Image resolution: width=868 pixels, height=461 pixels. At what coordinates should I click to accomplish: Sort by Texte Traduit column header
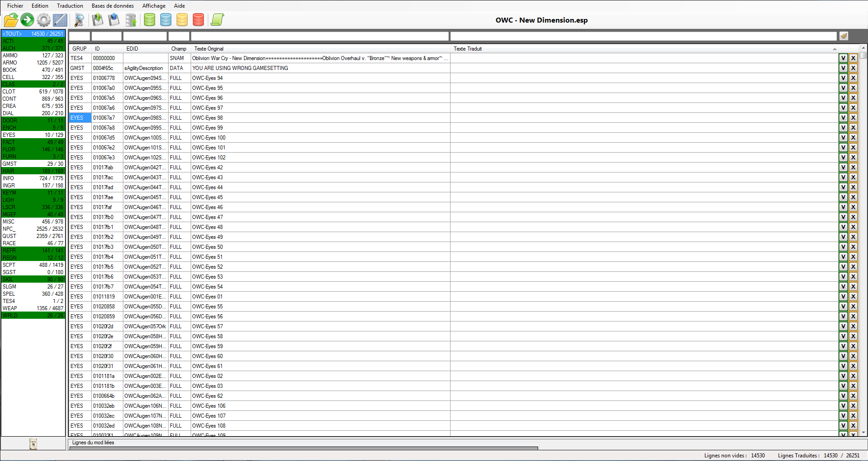point(644,49)
